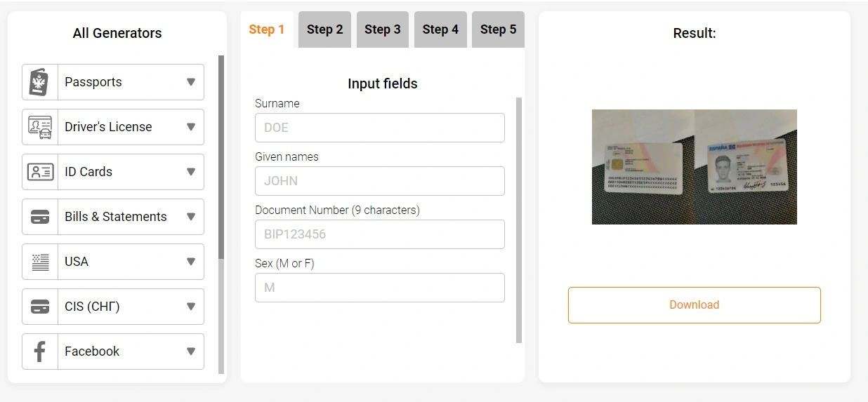Expand the ID Cards dropdown arrow
Image resolution: width=868 pixels, height=402 pixels.
(190, 172)
